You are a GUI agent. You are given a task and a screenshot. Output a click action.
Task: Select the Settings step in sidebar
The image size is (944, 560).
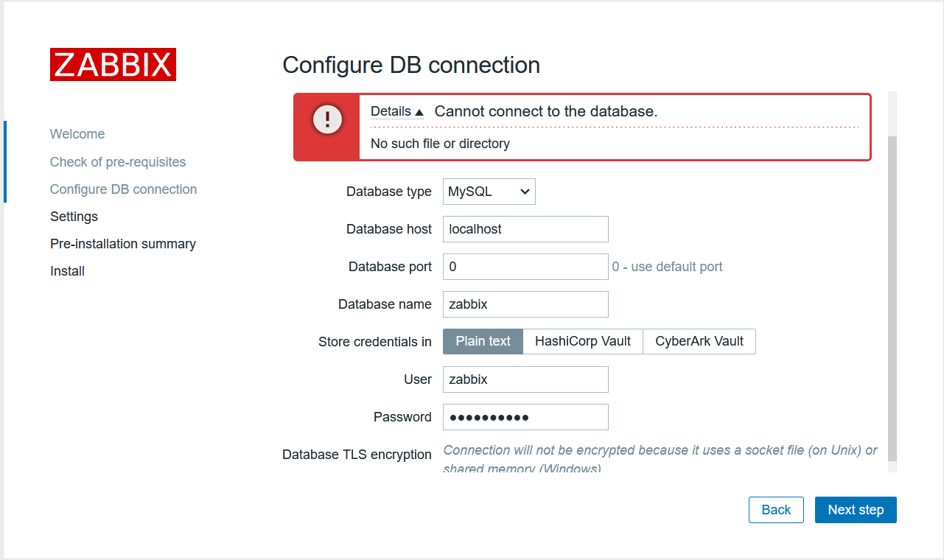[x=74, y=217]
